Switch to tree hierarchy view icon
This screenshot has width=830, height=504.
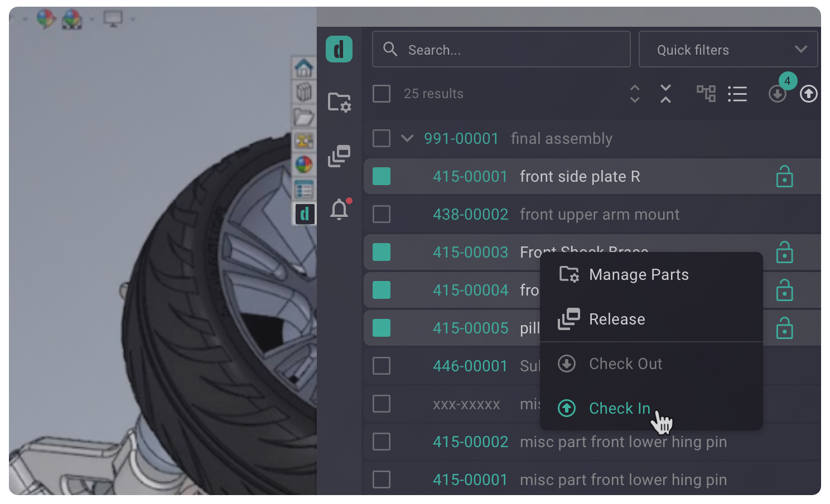point(706,94)
